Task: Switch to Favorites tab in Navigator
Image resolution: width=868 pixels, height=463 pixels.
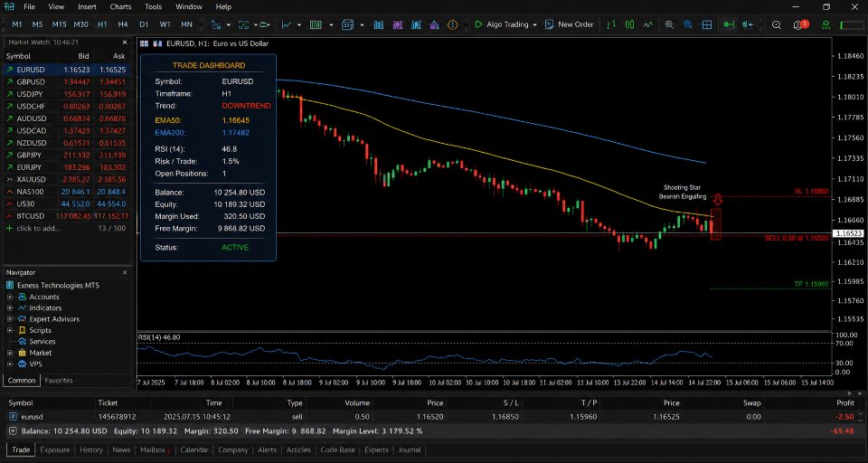Action: tap(59, 381)
